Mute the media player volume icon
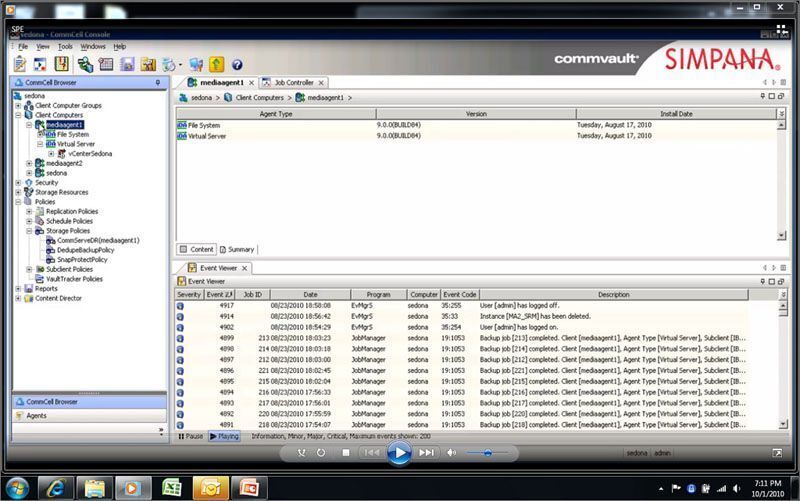 coord(452,453)
